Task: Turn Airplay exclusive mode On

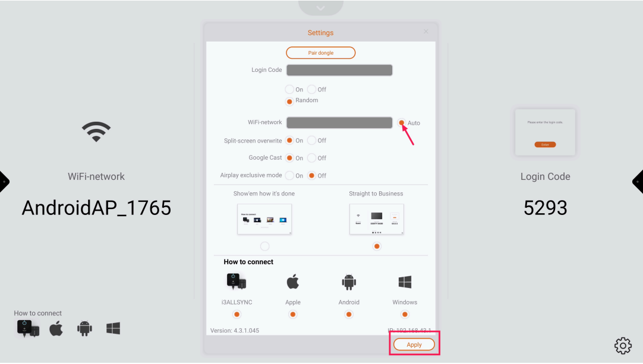Action: [289, 175]
